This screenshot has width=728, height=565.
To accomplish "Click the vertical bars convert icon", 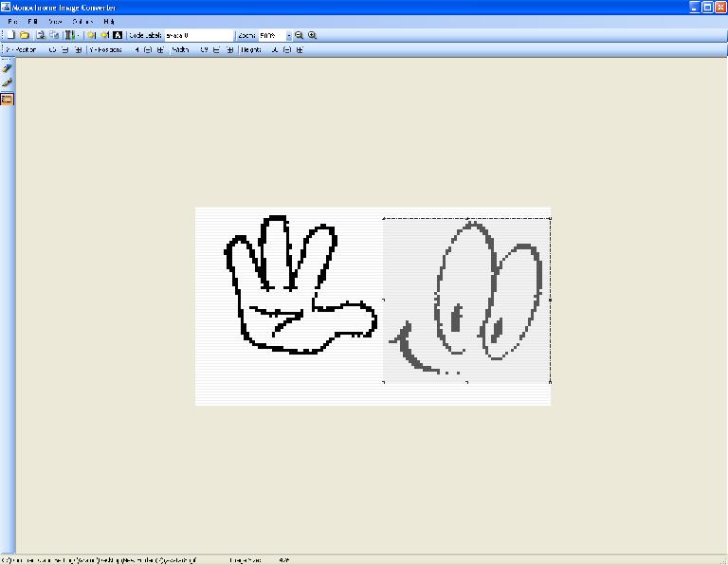I will click(69, 35).
